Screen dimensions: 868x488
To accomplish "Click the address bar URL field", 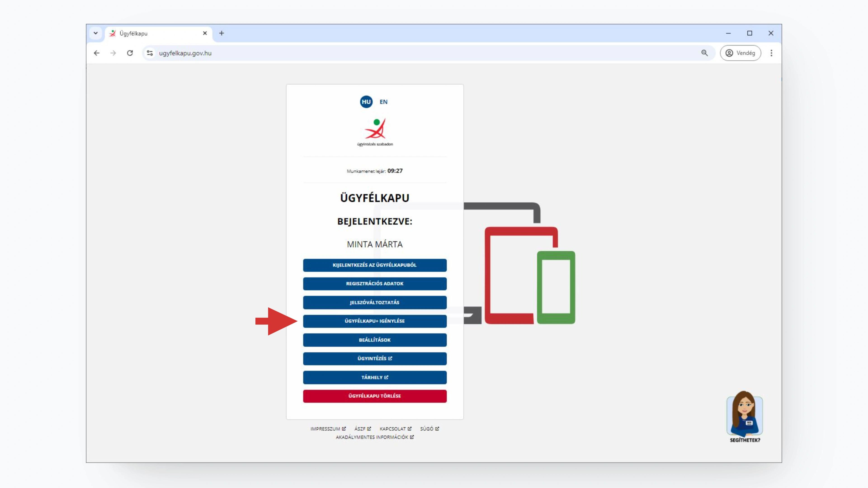I will click(404, 53).
